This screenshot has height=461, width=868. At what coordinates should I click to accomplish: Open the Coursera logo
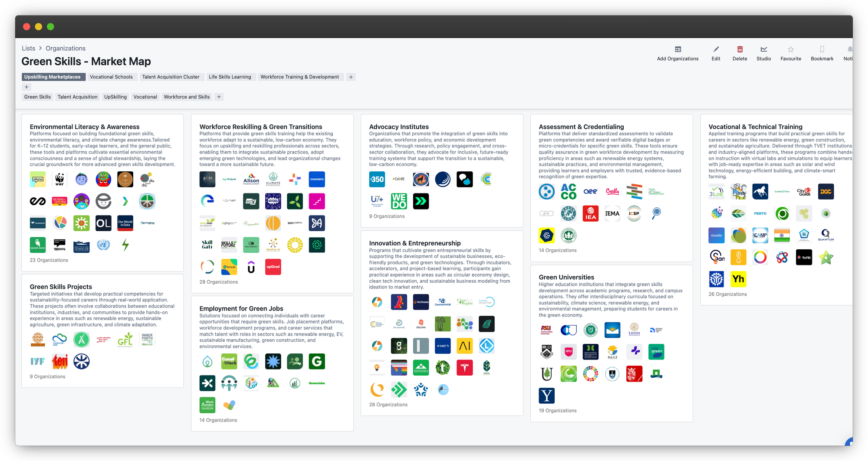click(x=317, y=179)
